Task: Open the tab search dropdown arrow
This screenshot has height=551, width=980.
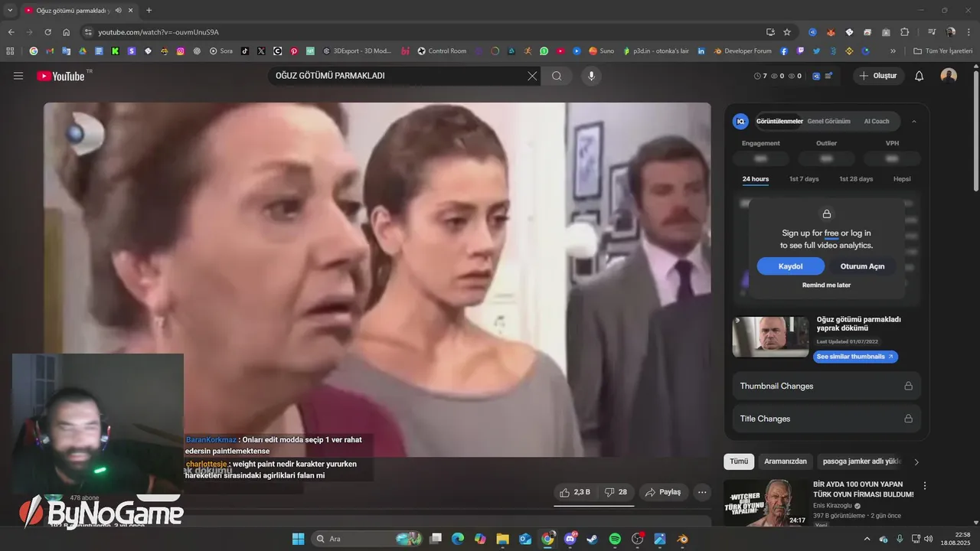Action: 10,10
